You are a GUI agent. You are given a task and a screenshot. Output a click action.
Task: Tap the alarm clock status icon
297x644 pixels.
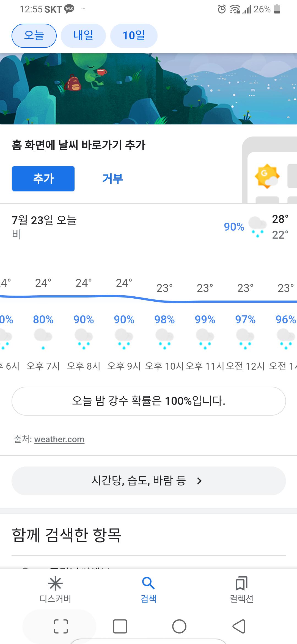pos(222,9)
